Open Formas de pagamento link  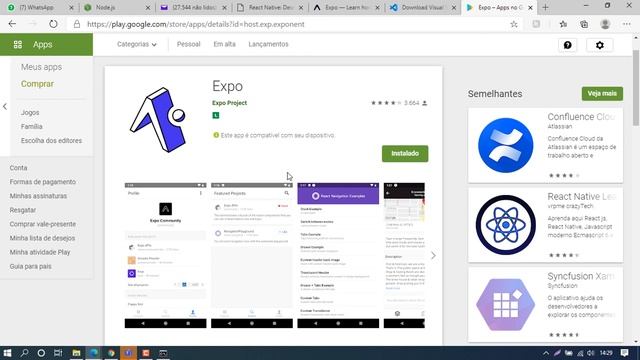pos(42,182)
